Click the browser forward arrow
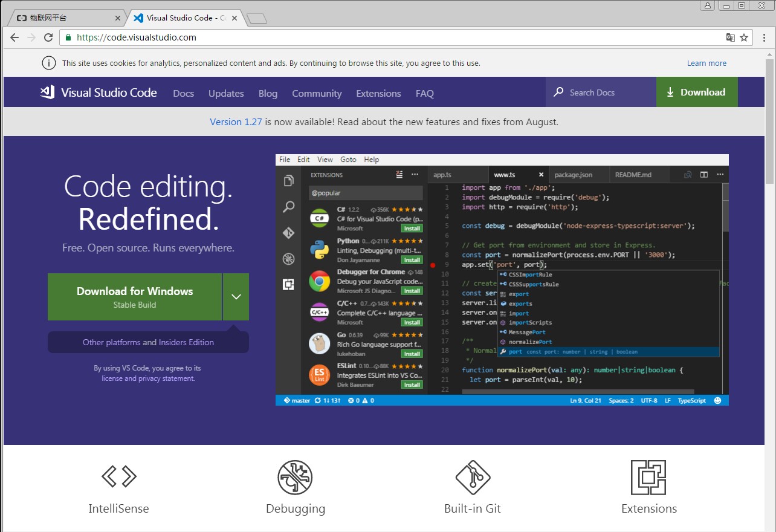776x532 pixels. pos(31,37)
